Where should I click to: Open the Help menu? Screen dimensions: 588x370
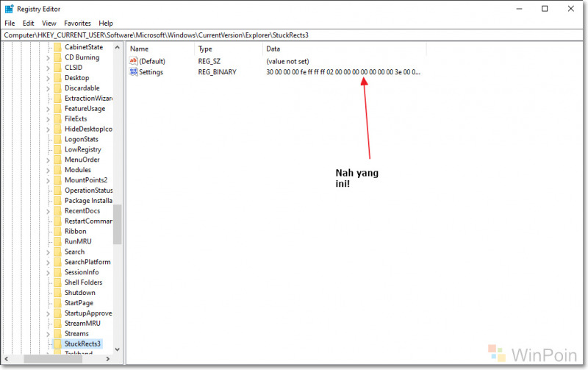click(106, 24)
